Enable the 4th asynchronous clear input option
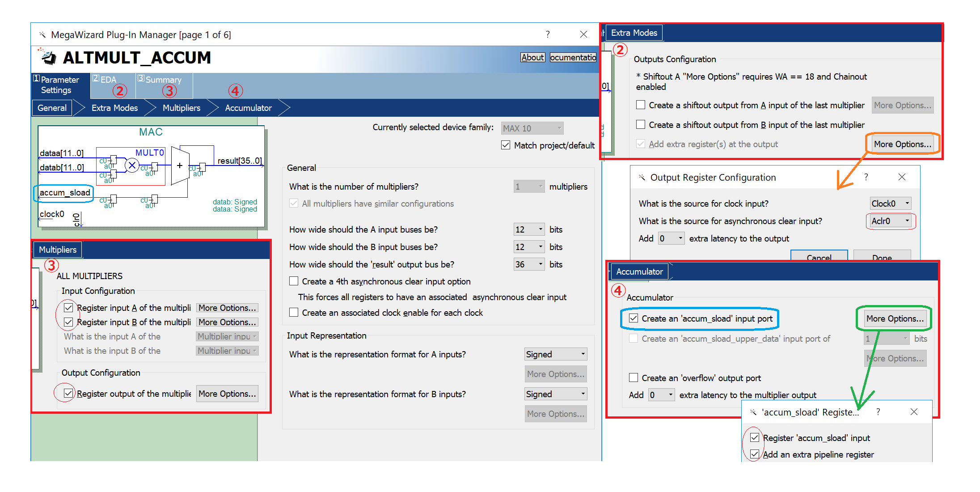This screenshot has width=980, height=492. click(x=294, y=281)
